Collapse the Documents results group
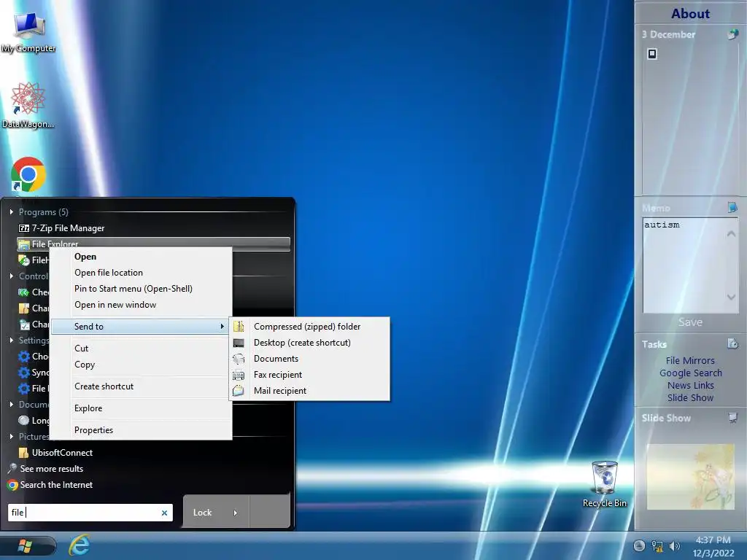The height and width of the screenshot is (560, 747). (12, 404)
